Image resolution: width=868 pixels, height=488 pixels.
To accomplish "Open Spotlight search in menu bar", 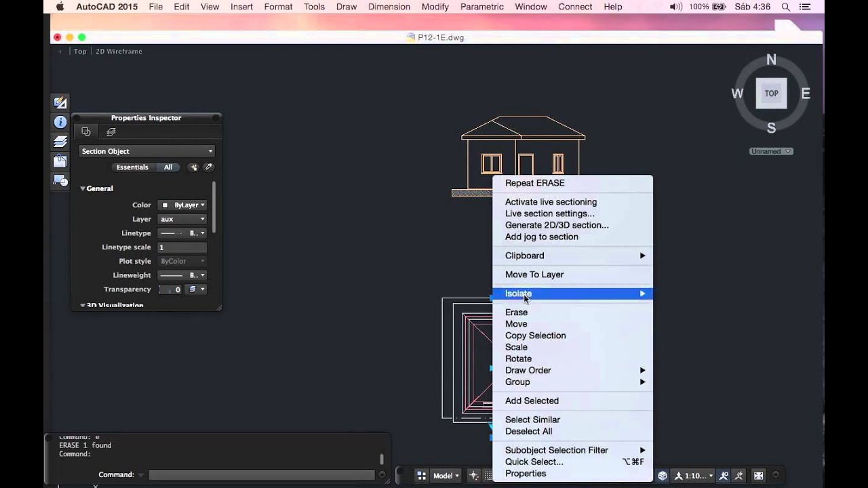I will [786, 7].
